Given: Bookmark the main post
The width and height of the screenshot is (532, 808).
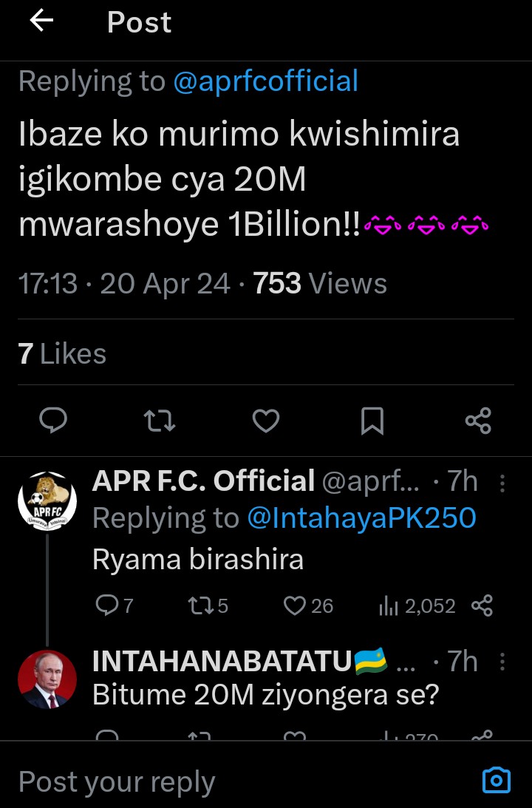Looking at the screenshot, I should click(372, 421).
